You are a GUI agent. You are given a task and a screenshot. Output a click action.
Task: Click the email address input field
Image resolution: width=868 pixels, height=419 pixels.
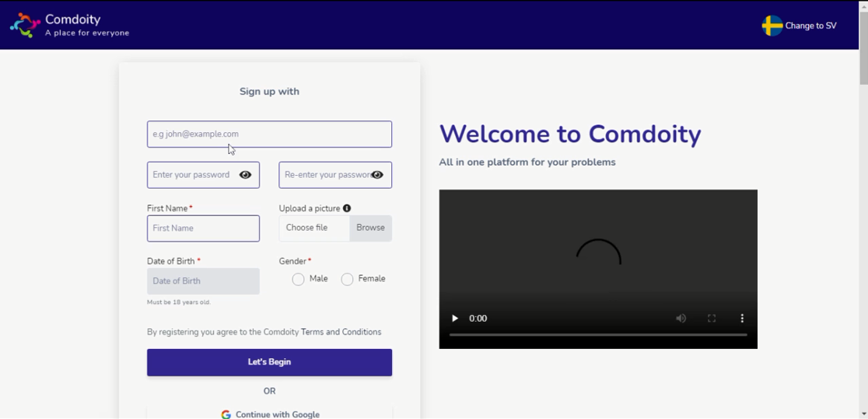pyautogui.click(x=270, y=134)
